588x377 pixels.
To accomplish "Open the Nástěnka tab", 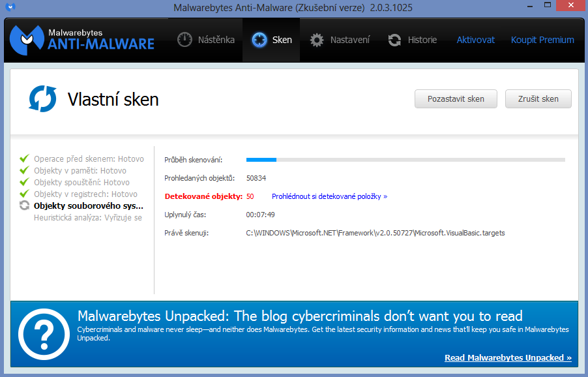I will (207, 40).
